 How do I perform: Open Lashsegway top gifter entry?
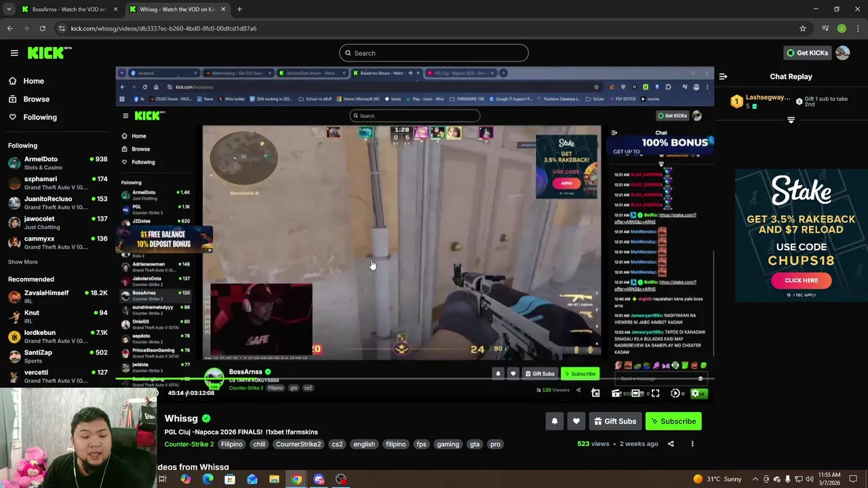[759, 102]
